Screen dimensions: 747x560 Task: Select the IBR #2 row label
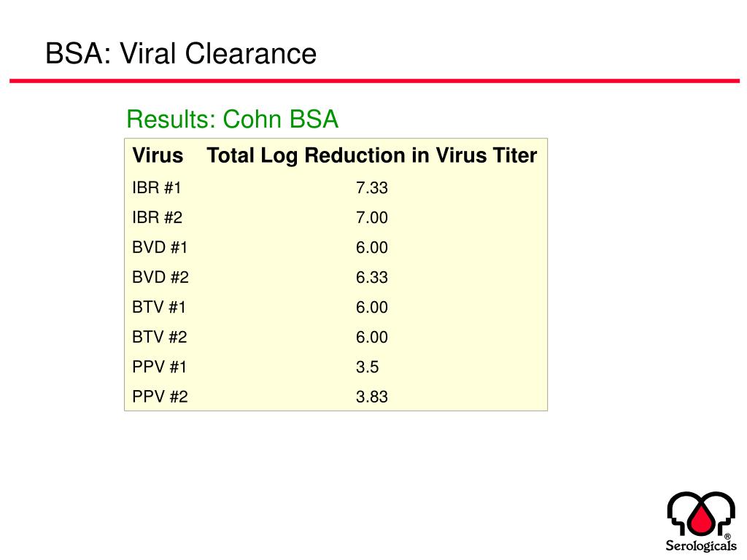158,217
